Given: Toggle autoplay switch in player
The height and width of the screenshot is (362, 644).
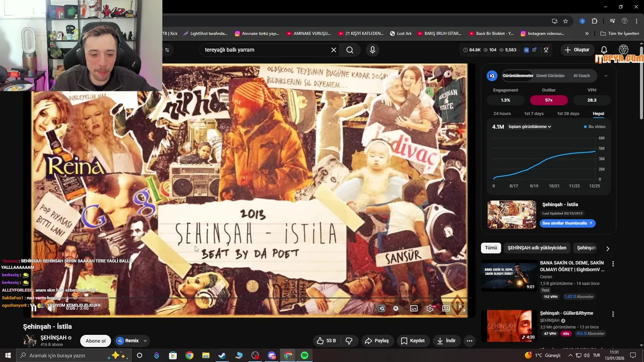Looking at the screenshot, I should click(396, 308).
